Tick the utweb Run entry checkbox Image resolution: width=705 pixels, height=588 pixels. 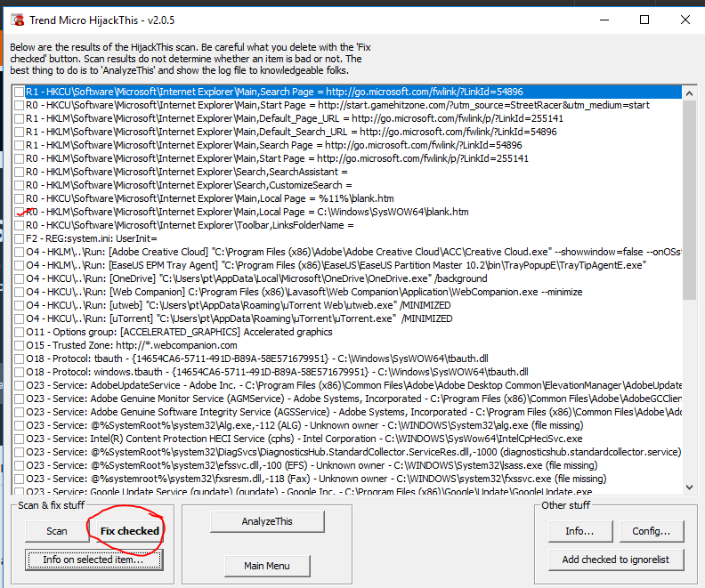[x=19, y=305]
